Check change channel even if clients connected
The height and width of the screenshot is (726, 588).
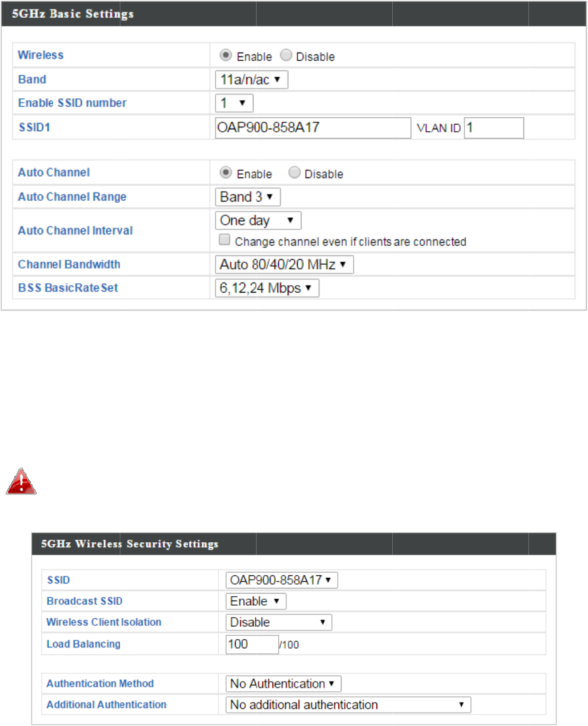[x=223, y=241]
